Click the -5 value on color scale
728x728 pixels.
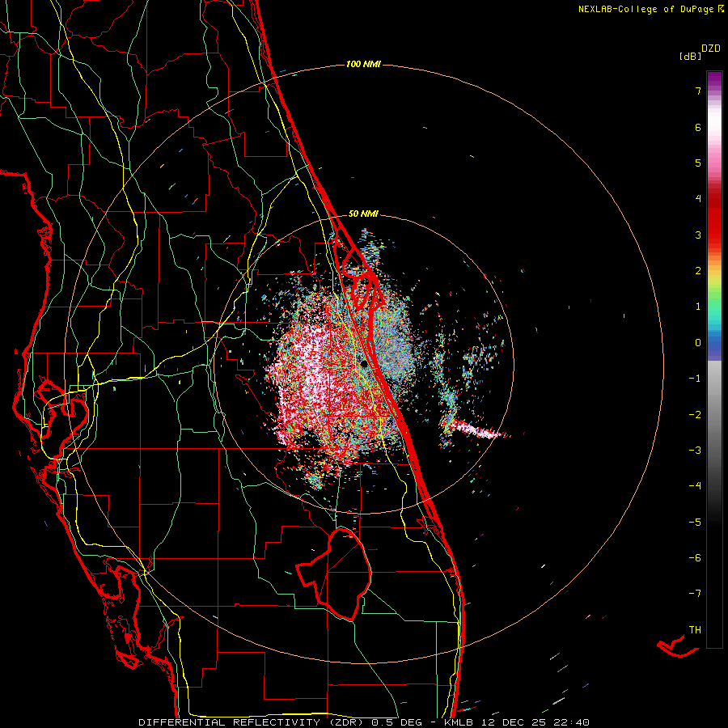695,523
